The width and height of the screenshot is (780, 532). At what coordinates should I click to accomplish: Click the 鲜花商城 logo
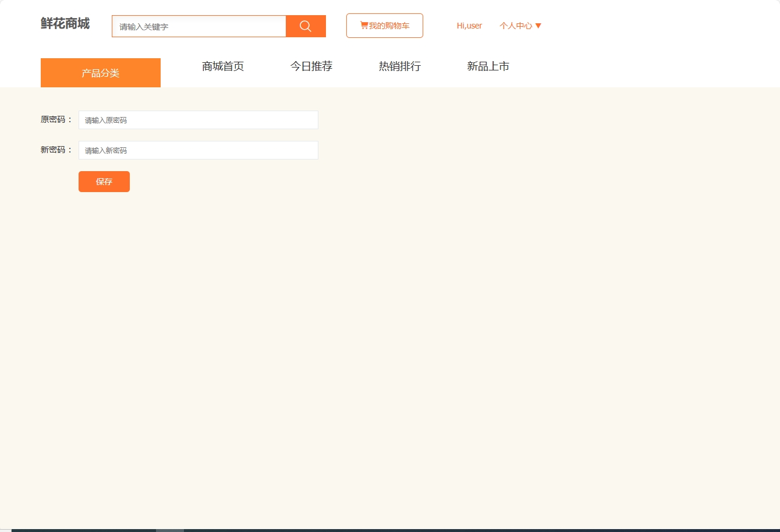[65, 24]
